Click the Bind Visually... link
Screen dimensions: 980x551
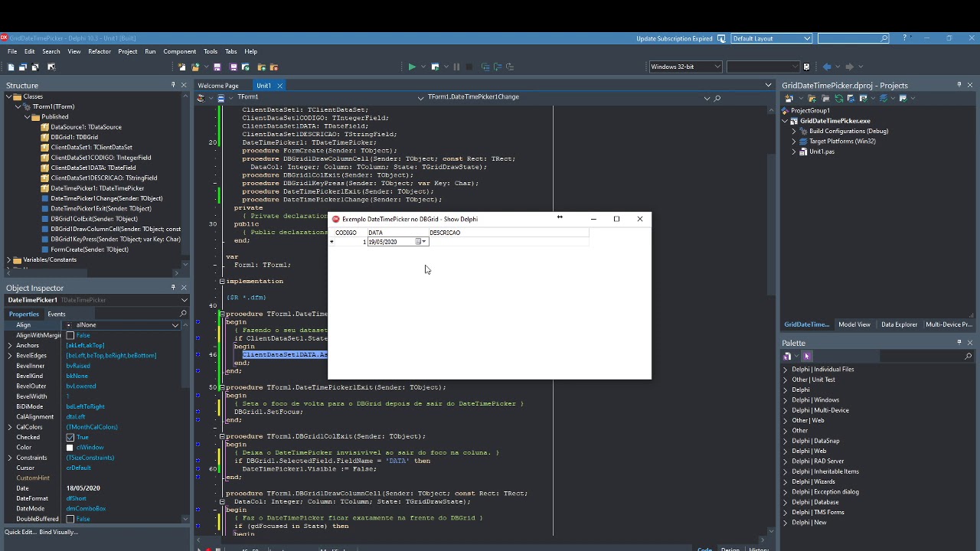58,532
